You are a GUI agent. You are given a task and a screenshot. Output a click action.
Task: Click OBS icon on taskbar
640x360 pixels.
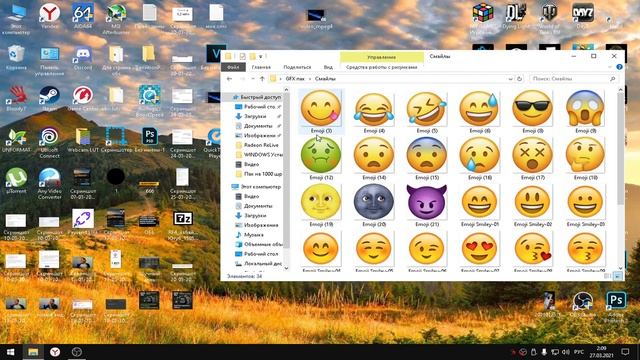[77, 352]
